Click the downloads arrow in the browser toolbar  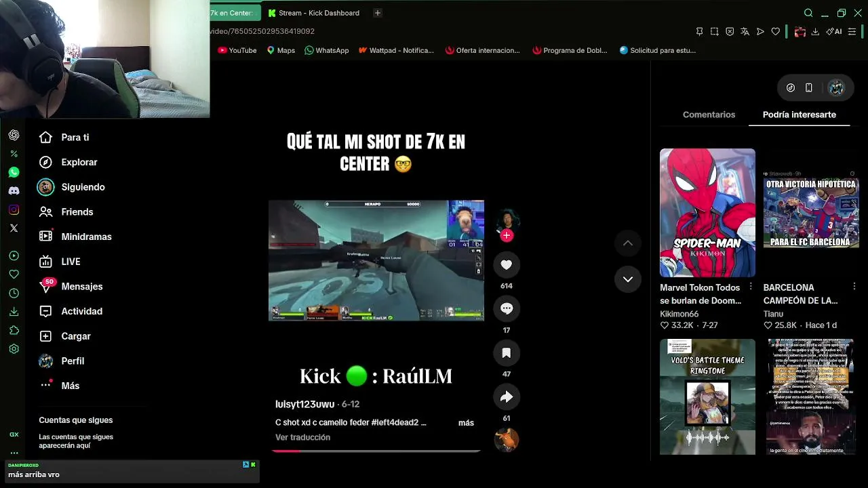point(815,31)
